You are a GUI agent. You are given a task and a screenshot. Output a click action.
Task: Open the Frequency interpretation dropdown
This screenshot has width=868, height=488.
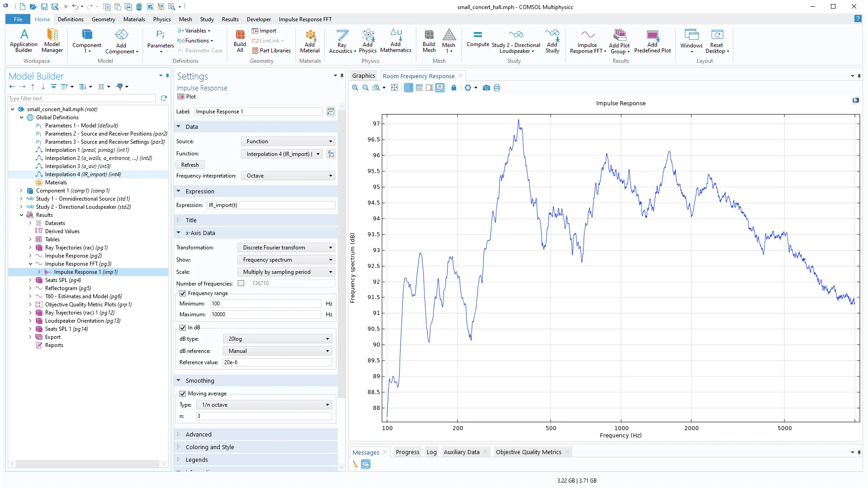pyautogui.click(x=288, y=176)
